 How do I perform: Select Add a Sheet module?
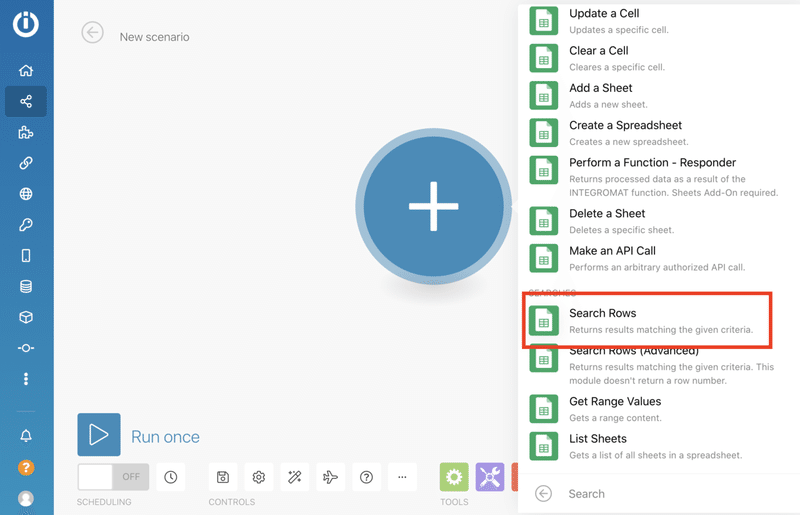pos(659,95)
